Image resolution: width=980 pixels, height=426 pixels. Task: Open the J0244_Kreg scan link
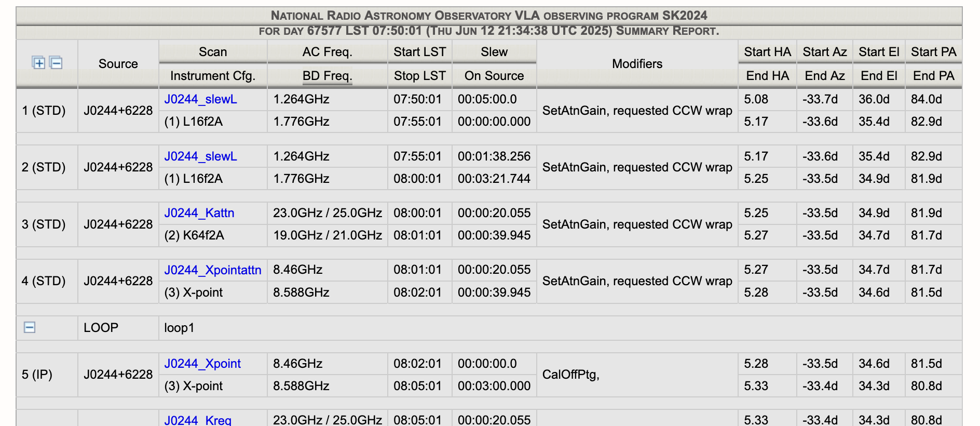(197, 420)
